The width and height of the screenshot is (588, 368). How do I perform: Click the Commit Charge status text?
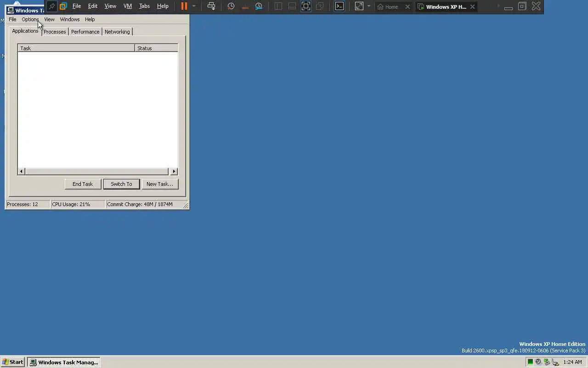pyautogui.click(x=140, y=204)
